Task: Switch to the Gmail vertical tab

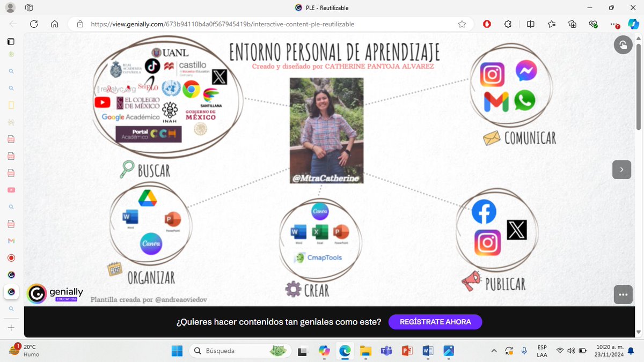Action: point(11,241)
